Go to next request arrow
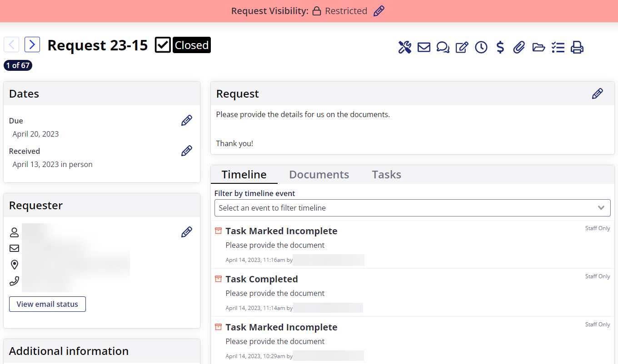Screen dimensions: 618x364 (32, 44)
